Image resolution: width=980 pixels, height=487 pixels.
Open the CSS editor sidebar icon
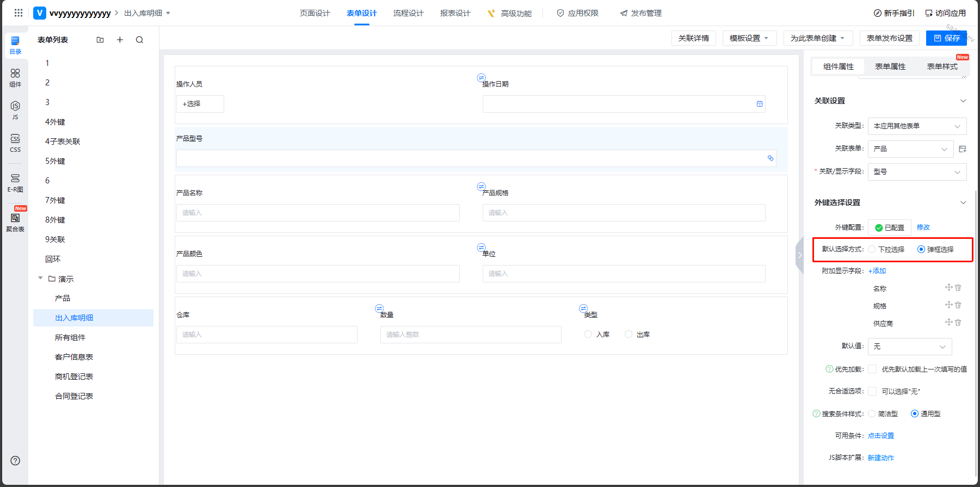15,143
